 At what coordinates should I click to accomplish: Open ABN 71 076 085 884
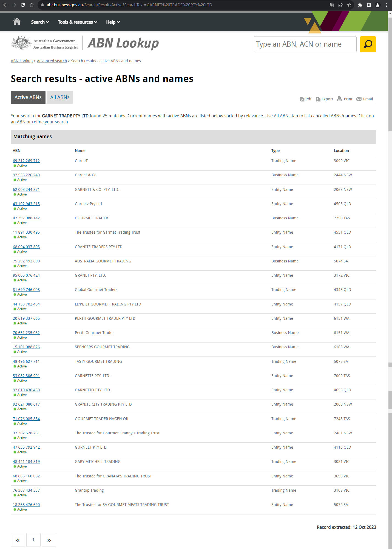pyautogui.click(x=26, y=419)
